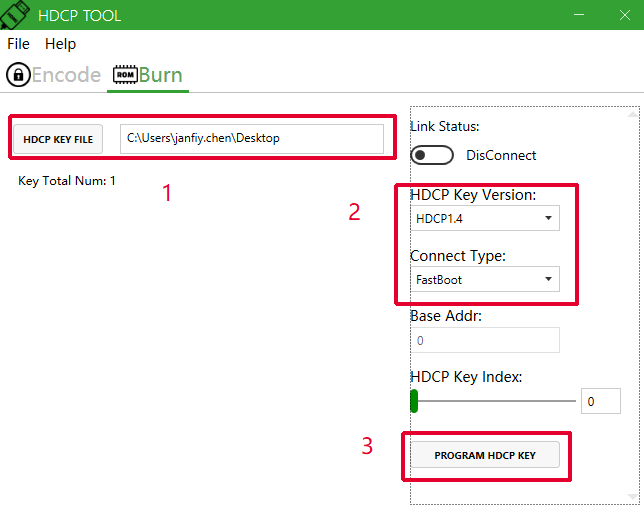Click the HDCP Key Version dropdown arrow
644x515 pixels.
tap(548, 218)
